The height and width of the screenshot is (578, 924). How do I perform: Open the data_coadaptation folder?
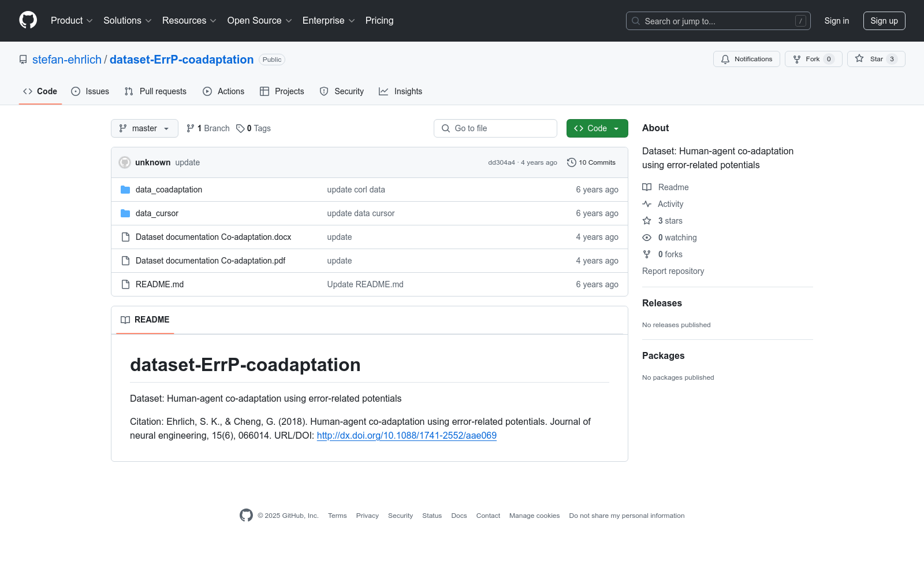pyautogui.click(x=169, y=190)
